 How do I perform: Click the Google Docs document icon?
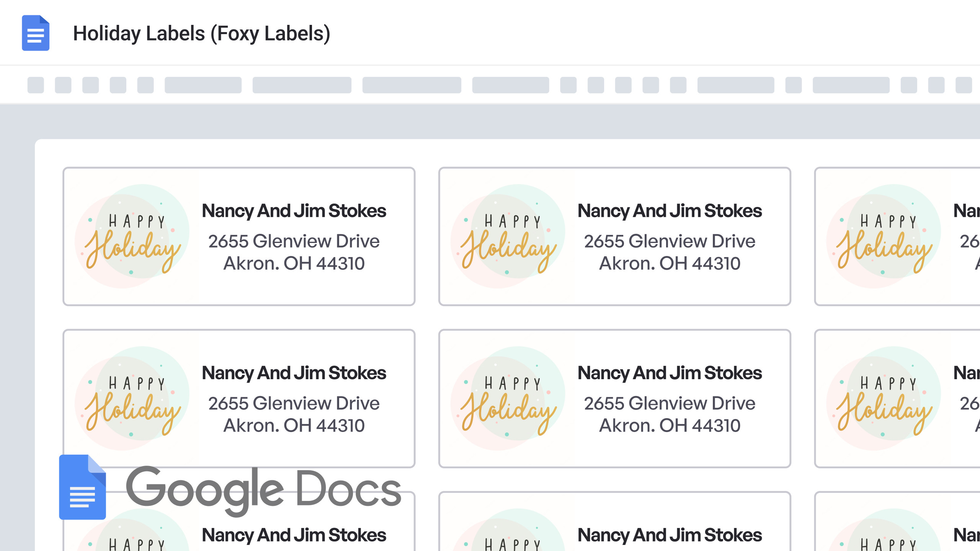(36, 33)
